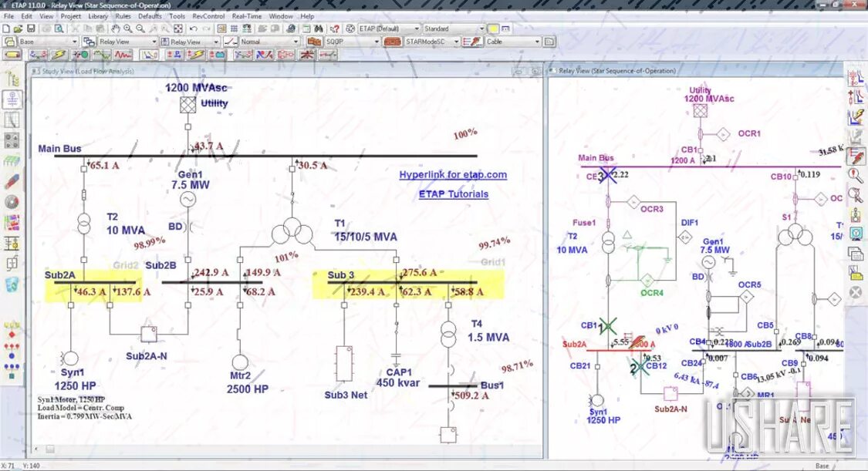Screen dimensions: 868x471
Task: Click the top icon in left sidebar
Action: 12,79
